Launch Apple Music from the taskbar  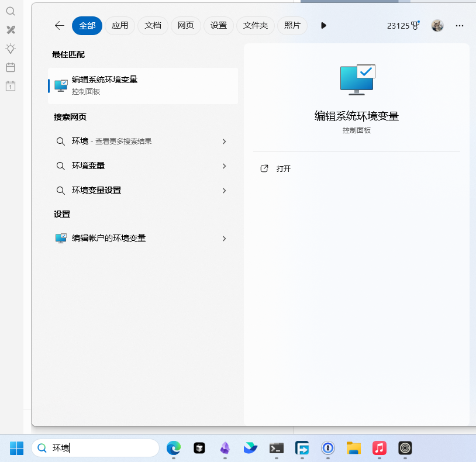click(x=380, y=448)
